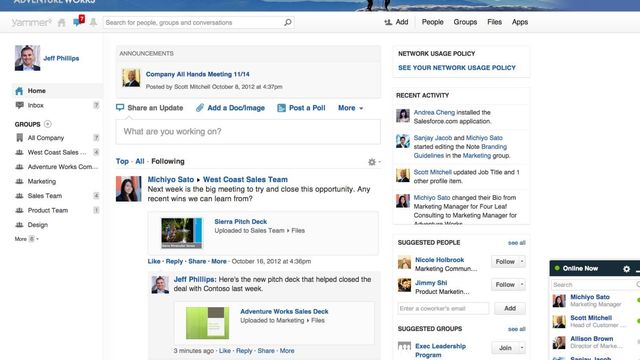Image resolution: width=640 pixels, height=360 pixels.
Task: Switch feed to All tab
Action: [x=140, y=161]
